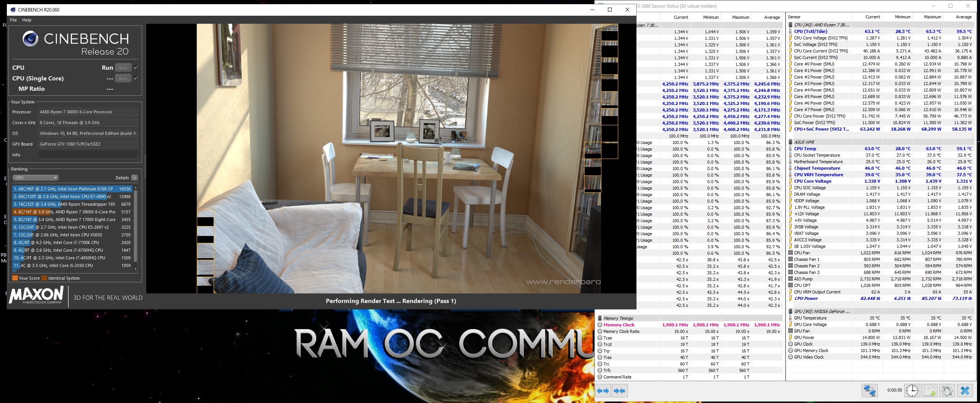Screen dimensions: 980x403
Task: Click the DRAM Voltage sensor row
Action: coord(880,194)
